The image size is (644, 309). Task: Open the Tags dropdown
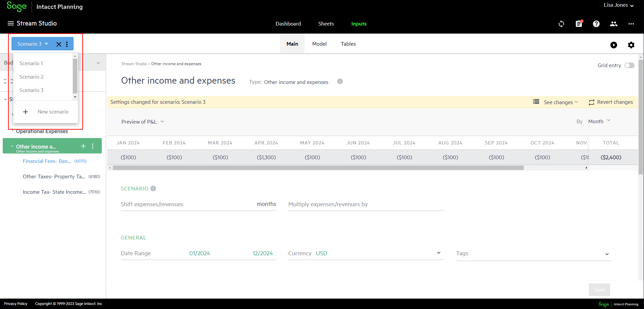point(533,254)
